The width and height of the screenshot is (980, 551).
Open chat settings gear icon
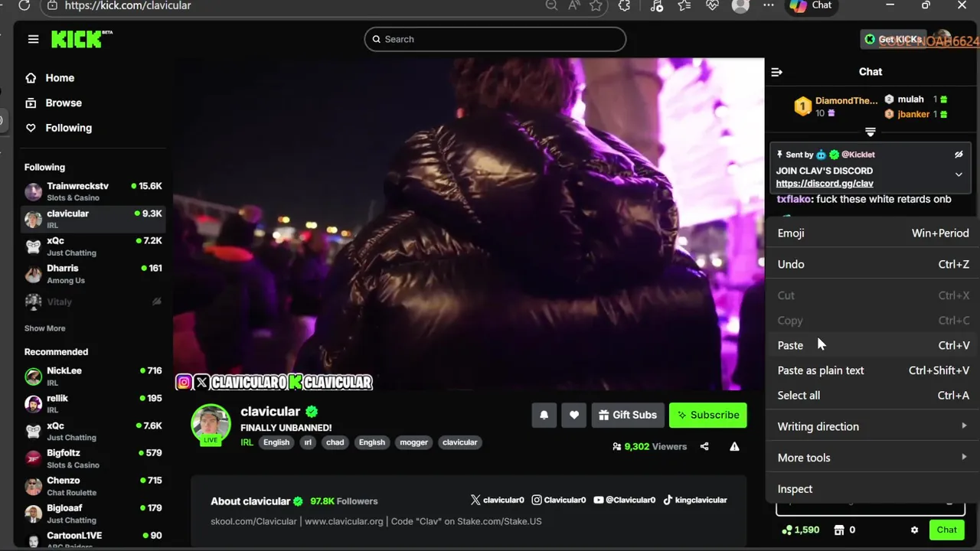tap(914, 530)
